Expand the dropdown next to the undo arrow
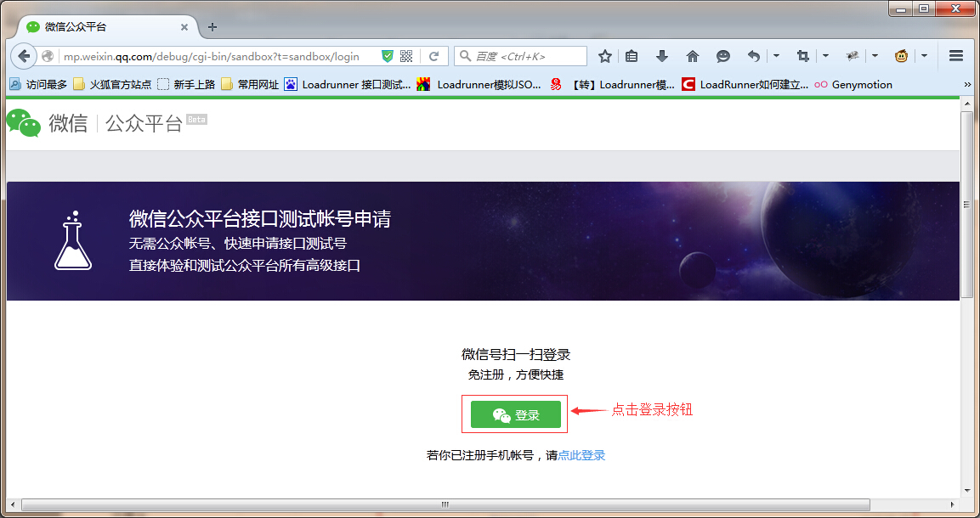 pos(776,56)
